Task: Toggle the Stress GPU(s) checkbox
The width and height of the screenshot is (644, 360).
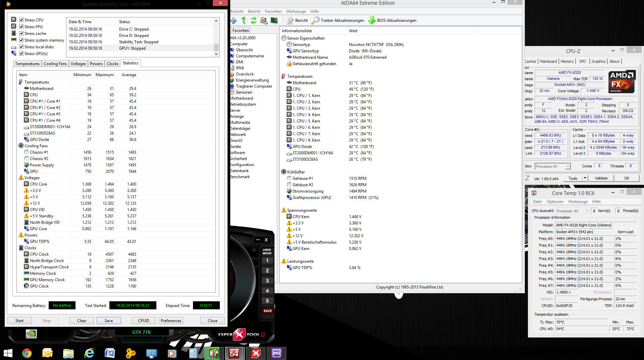Action: pos(21,54)
